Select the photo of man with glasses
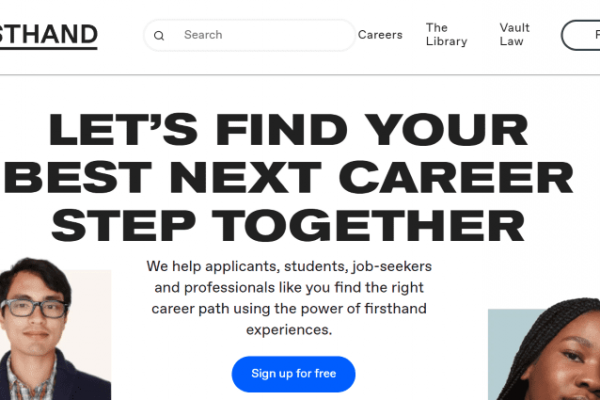 click(x=55, y=329)
